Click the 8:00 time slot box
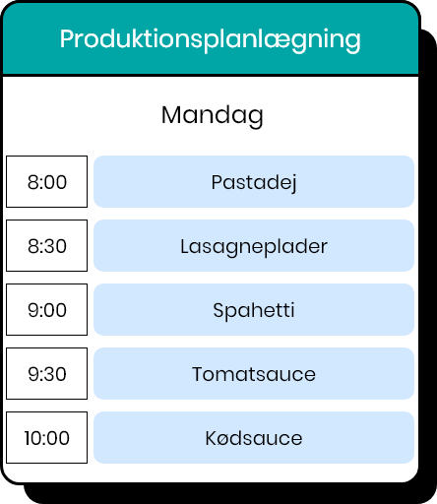Screen dimensions: 437x504 click(47, 181)
